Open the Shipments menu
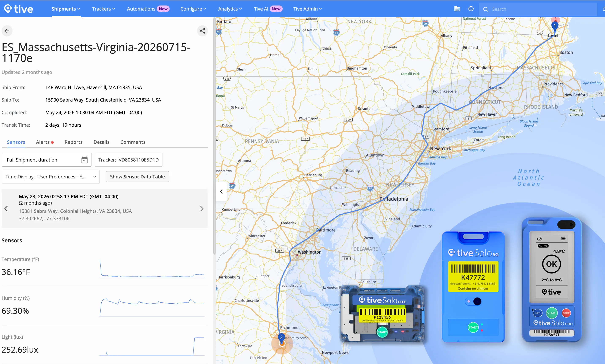605x364 pixels. [x=66, y=9]
